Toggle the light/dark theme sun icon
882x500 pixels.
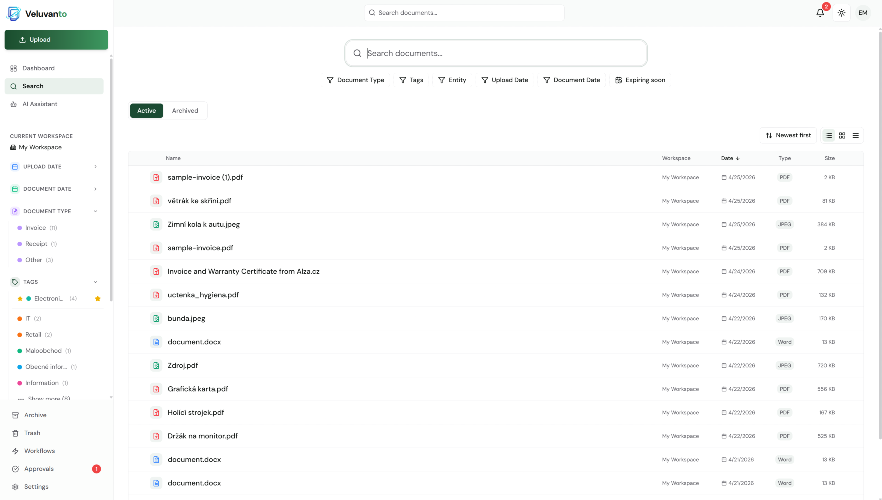pyautogui.click(x=842, y=12)
